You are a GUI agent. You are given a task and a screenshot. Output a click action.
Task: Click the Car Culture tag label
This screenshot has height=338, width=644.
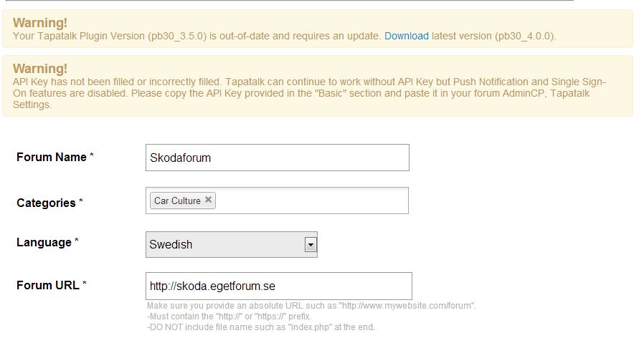pos(177,201)
